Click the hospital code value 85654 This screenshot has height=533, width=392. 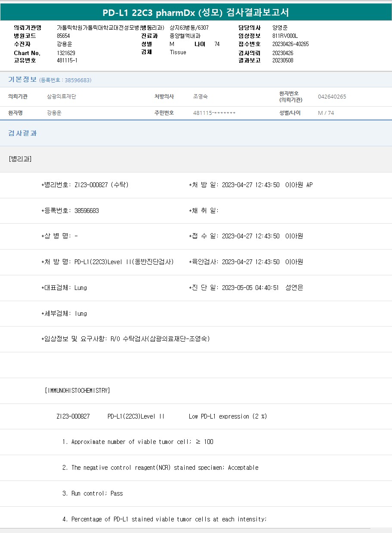[63, 36]
